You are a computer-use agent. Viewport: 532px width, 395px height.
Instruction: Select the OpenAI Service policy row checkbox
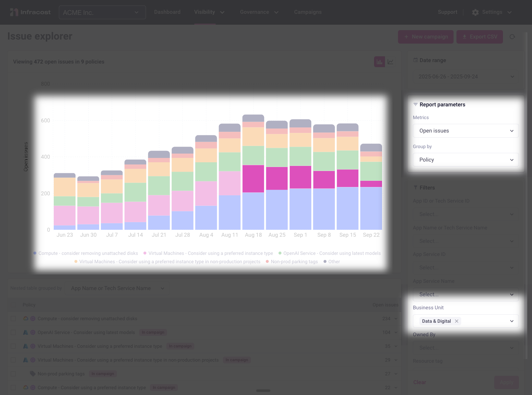[x=13, y=333]
